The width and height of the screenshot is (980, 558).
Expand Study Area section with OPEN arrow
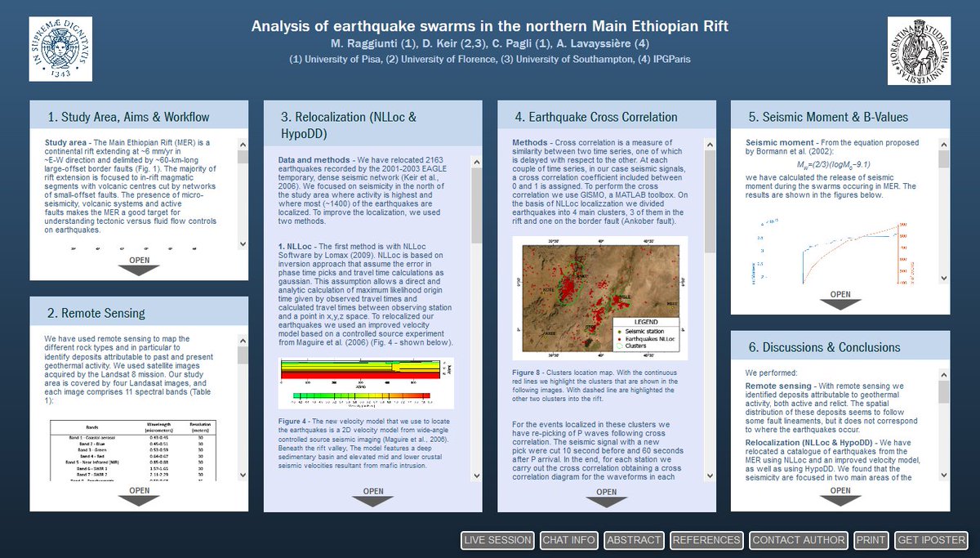click(139, 265)
